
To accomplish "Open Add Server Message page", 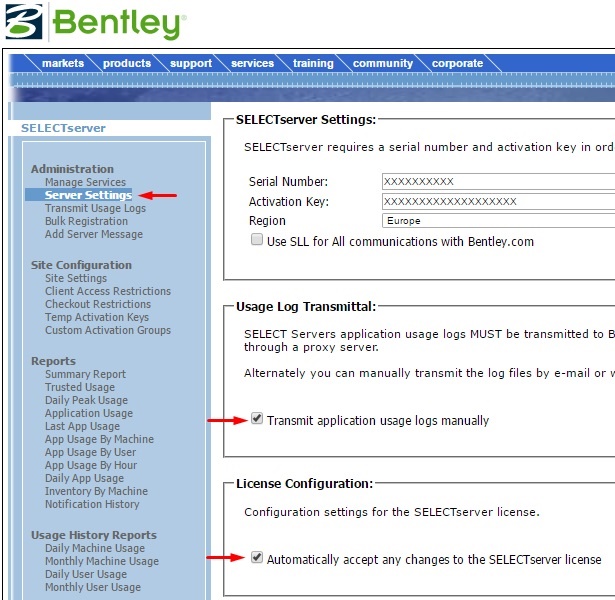I will click(94, 234).
